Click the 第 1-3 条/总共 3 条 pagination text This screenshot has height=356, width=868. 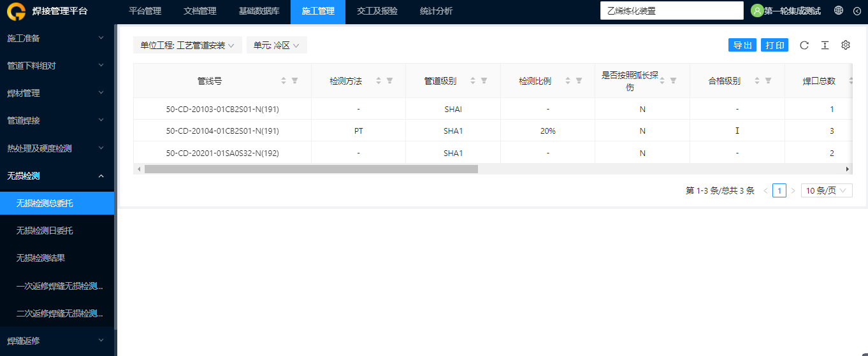coord(720,190)
